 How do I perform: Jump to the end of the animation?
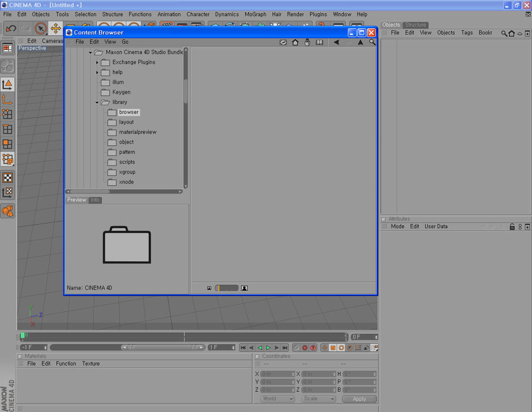285,348
